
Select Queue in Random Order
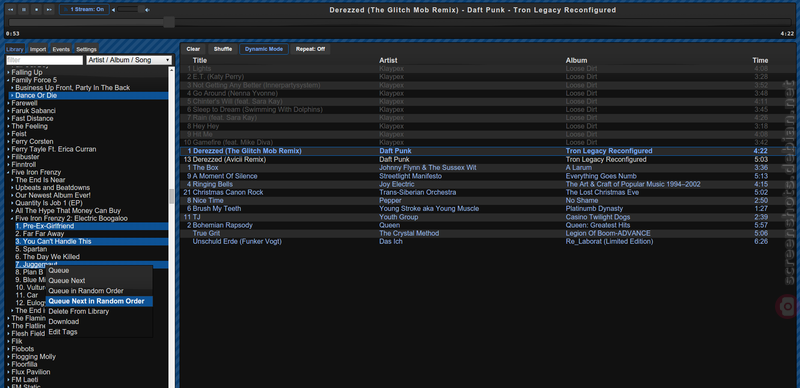(x=99, y=291)
